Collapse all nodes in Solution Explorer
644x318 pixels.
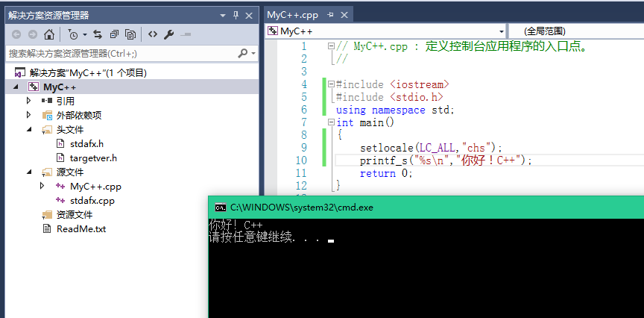point(114,34)
